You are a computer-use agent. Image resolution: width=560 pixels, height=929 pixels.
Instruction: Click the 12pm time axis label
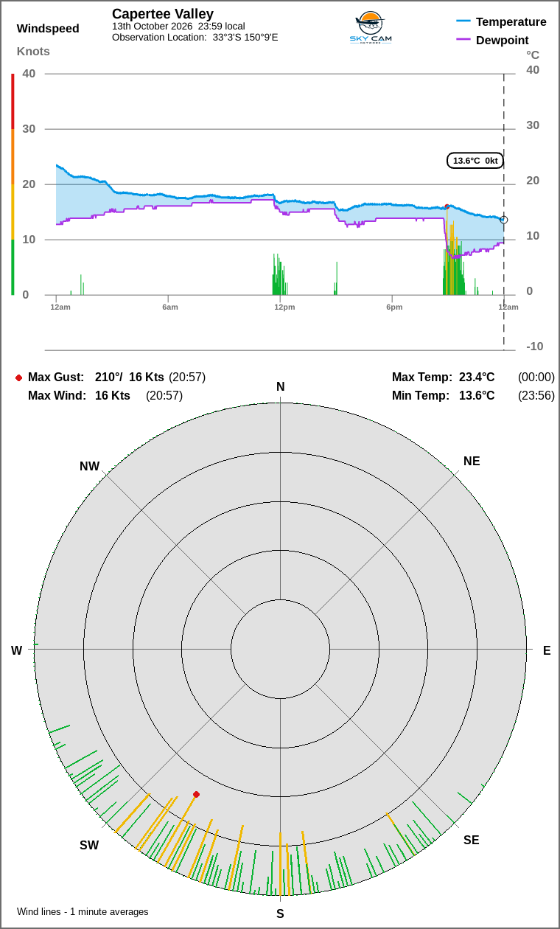(284, 307)
